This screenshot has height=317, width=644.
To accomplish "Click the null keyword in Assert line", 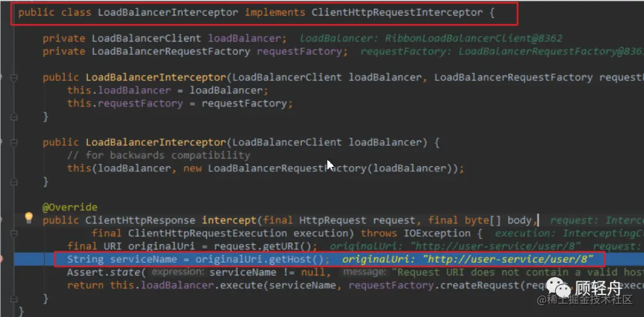I will (x=314, y=272).
